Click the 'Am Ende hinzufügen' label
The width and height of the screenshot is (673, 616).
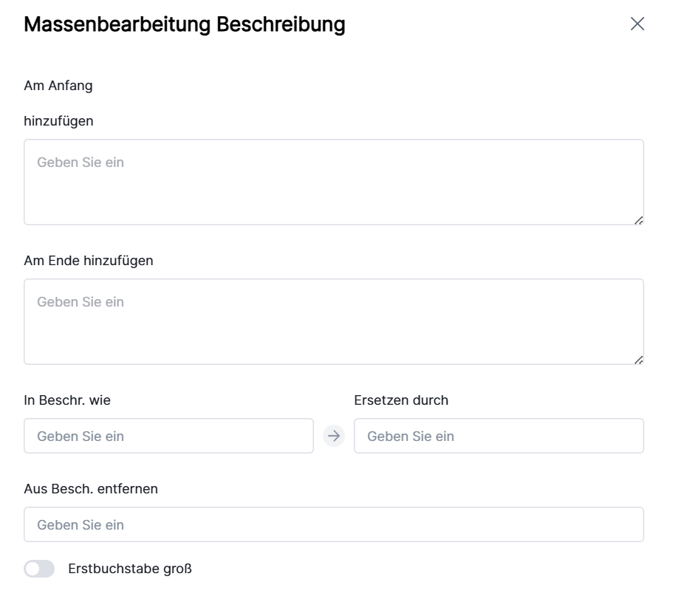coord(89,260)
